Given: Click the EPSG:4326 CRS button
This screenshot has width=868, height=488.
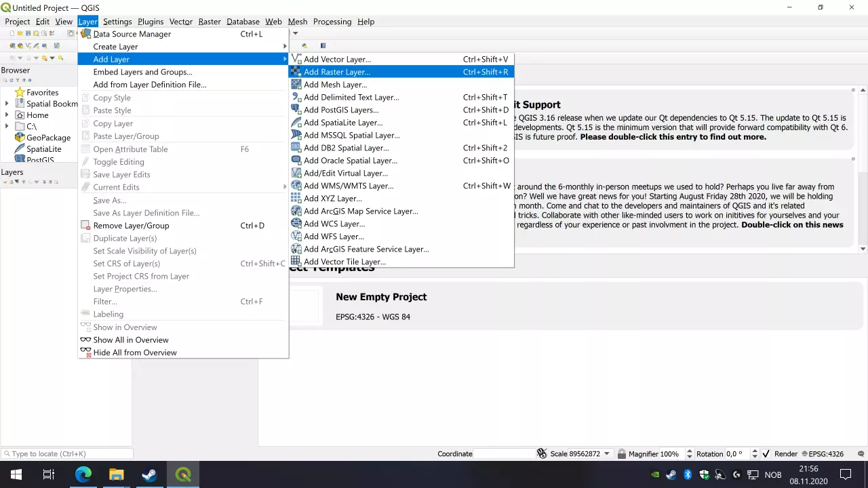Looking at the screenshot, I should [822, 454].
